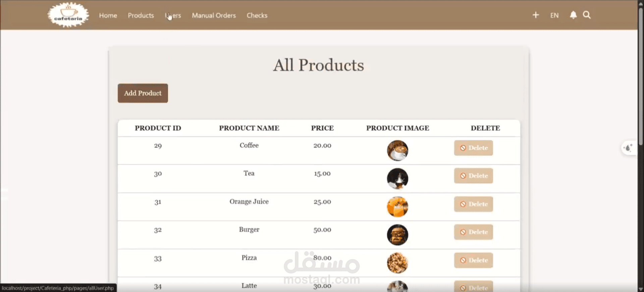The width and height of the screenshot is (644, 292).
Task: Click product ID 30 cell
Action: pyautogui.click(x=158, y=174)
